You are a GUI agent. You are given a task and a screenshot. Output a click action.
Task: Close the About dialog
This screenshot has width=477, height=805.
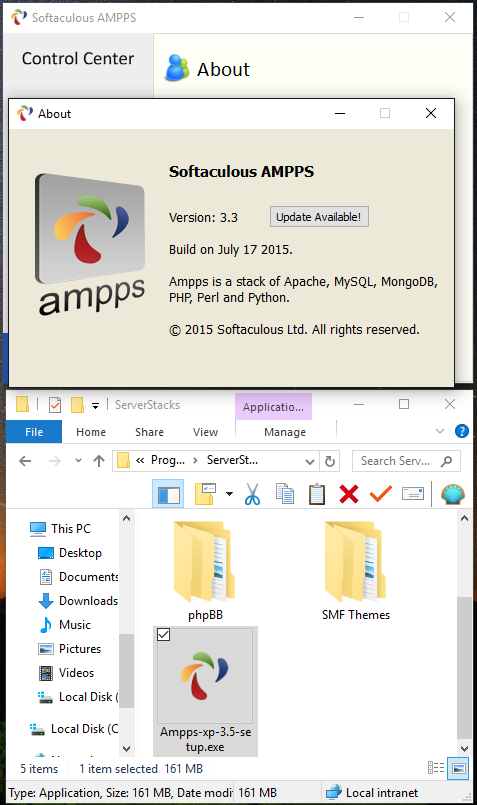tap(431, 113)
